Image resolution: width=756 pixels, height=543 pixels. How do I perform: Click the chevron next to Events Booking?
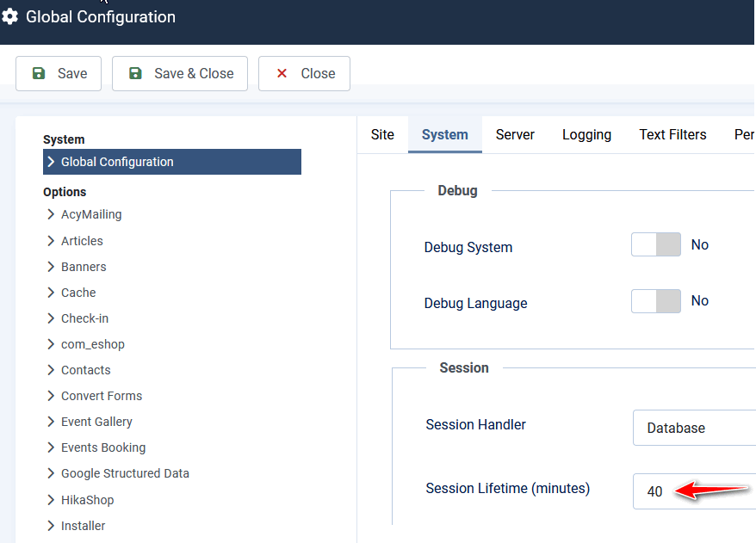(x=51, y=447)
